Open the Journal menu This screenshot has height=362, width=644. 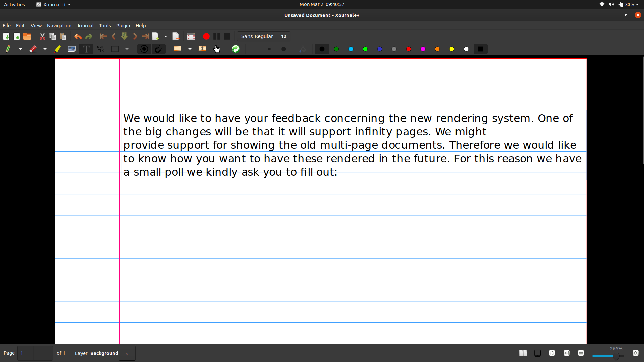coord(85,26)
